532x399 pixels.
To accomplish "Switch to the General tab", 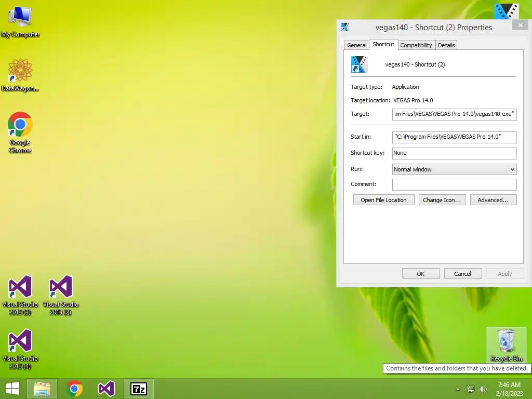I will (x=356, y=45).
